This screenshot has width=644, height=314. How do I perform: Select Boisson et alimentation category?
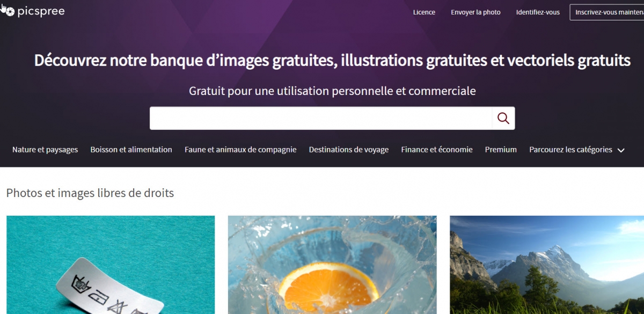click(131, 150)
